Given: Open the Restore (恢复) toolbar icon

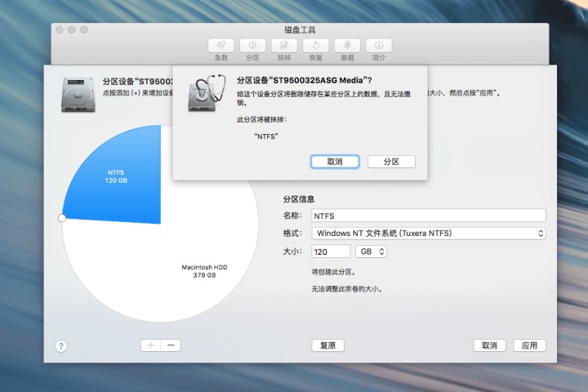Looking at the screenshot, I should [x=316, y=46].
